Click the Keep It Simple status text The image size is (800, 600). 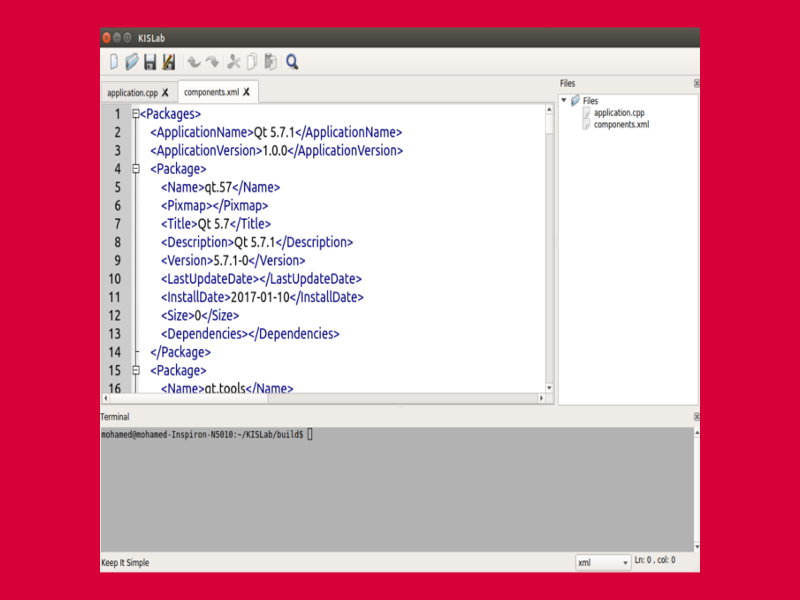pyautogui.click(x=125, y=563)
